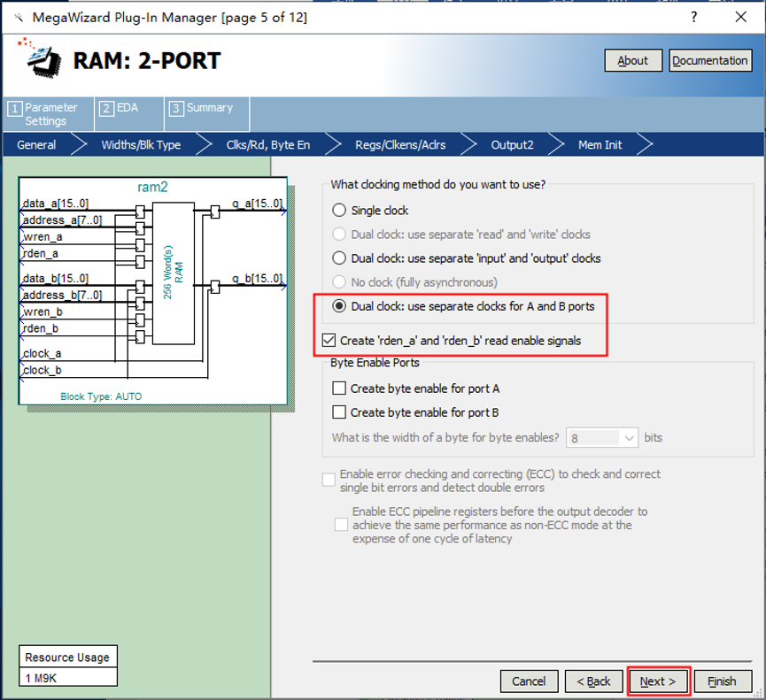Click the MegaWizard title bar icon

coord(16,17)
